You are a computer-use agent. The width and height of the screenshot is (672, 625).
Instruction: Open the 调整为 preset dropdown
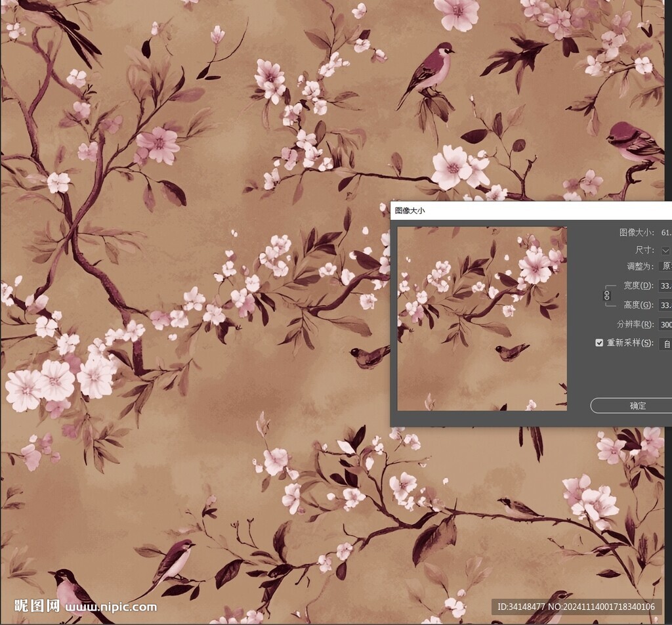[x=665, y=267]
